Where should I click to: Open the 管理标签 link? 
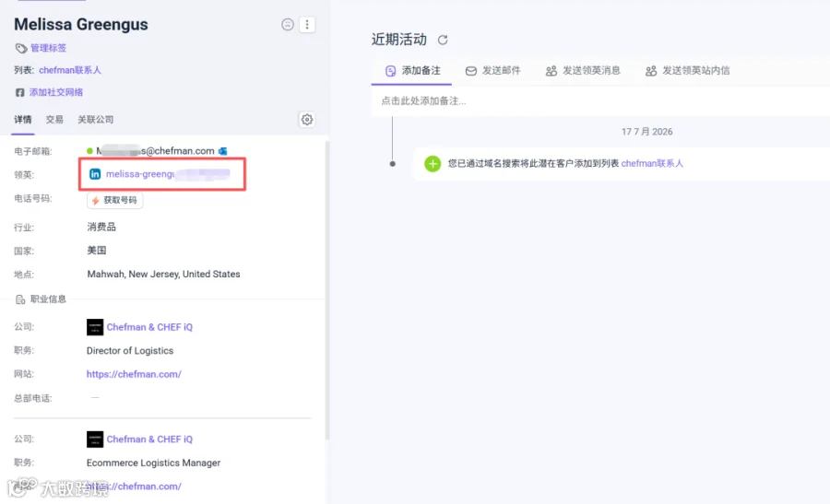(48, 48)
